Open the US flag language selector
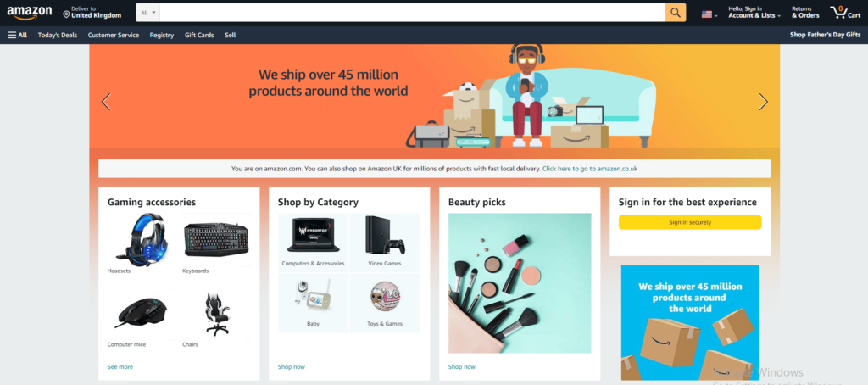The width and height of the screenshot is (868, 385). click(709, 14)
